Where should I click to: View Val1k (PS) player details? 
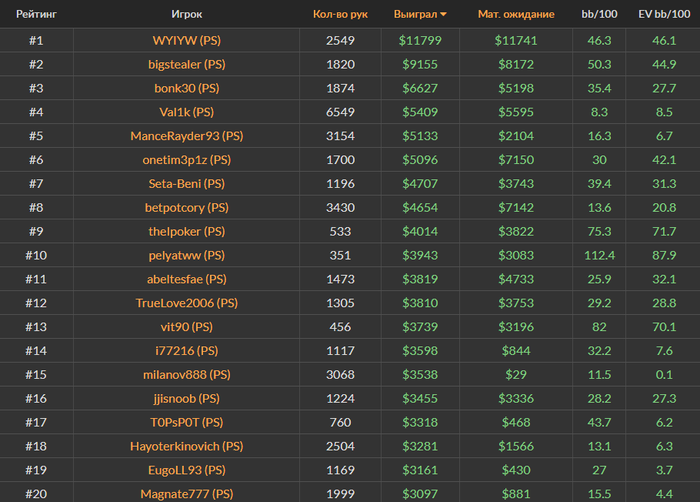[186, 112]
